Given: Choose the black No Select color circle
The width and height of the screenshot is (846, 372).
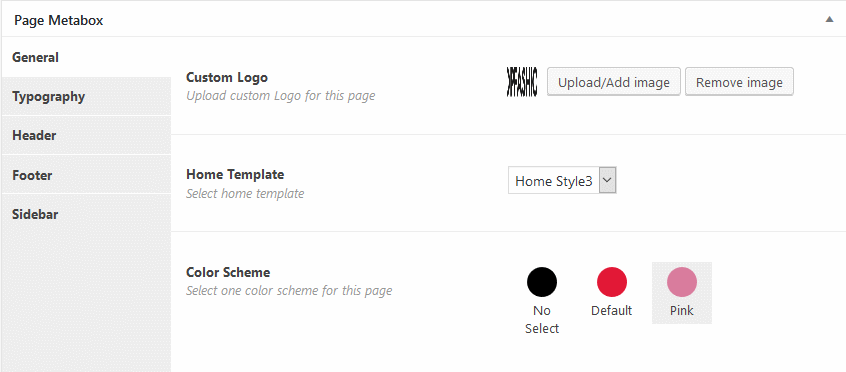Looking at the screenshot, I should [x=542, y=282].
